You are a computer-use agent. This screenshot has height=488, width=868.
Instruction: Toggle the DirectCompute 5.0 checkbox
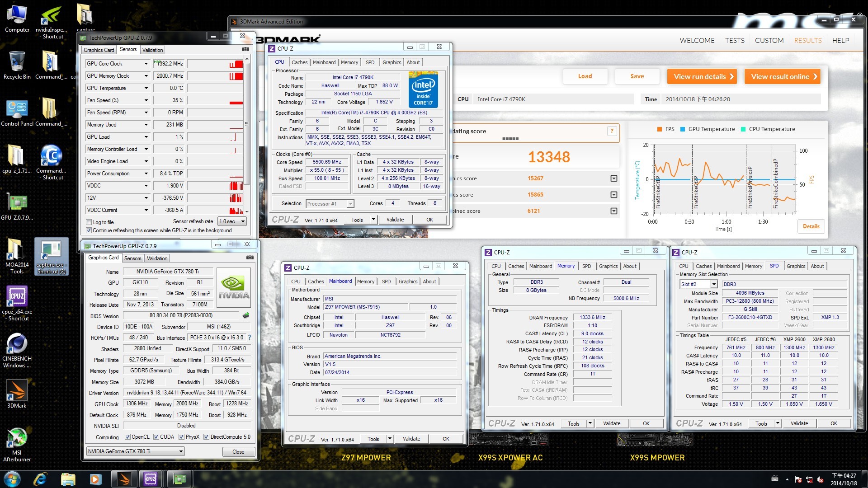coord(206,437)
